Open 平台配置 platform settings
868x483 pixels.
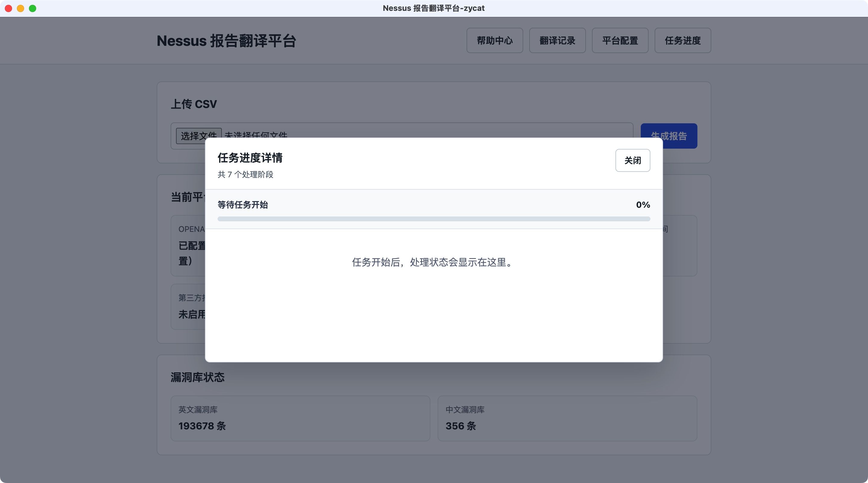pyautogui.click(x=620, y=40)
